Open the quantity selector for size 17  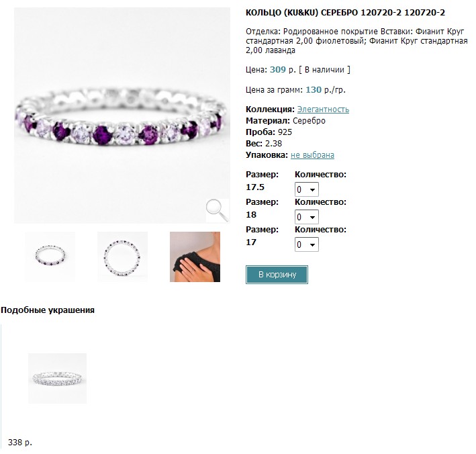tap(307, 244)
